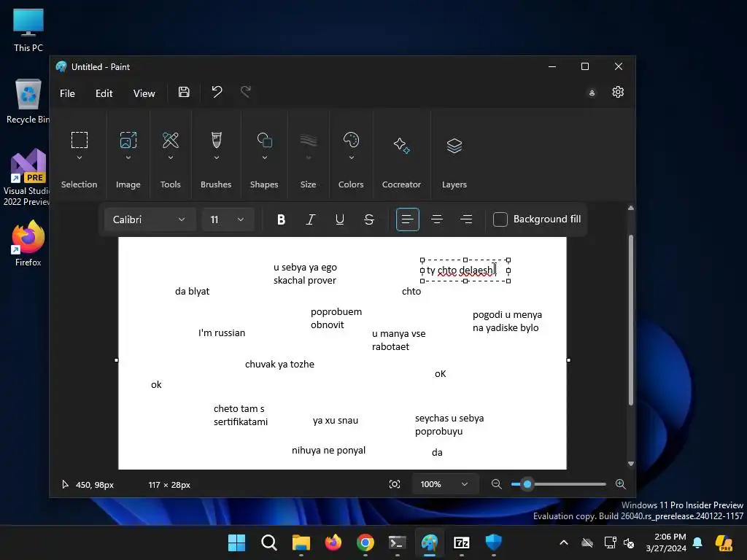Open the Calibri font dropdown

click(150, 219)
